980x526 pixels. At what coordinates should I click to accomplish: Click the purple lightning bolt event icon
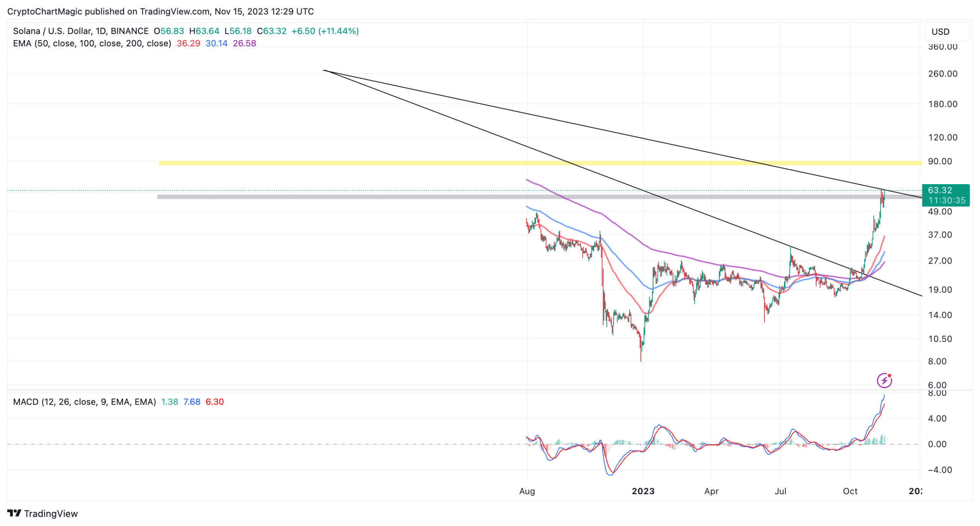tap(884, 380)
